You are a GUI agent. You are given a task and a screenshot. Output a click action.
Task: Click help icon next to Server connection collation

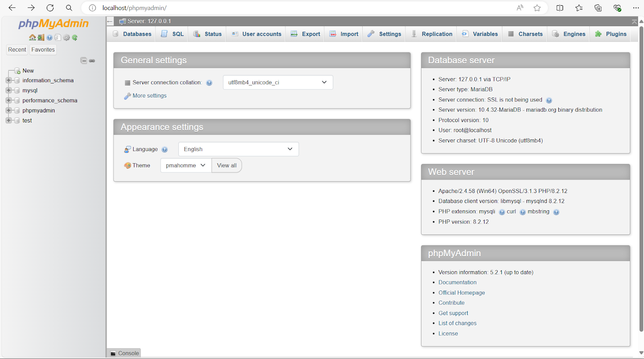click(x=209, y=83)
